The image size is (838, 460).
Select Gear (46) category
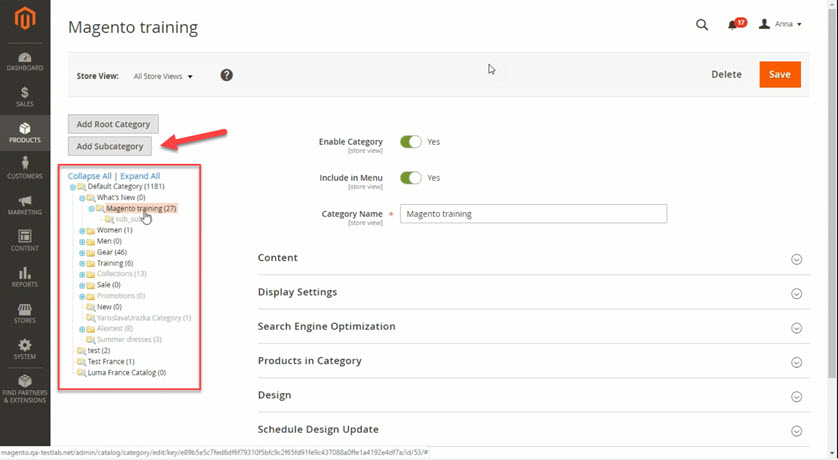pyautogui.click(x=112, y=252)
